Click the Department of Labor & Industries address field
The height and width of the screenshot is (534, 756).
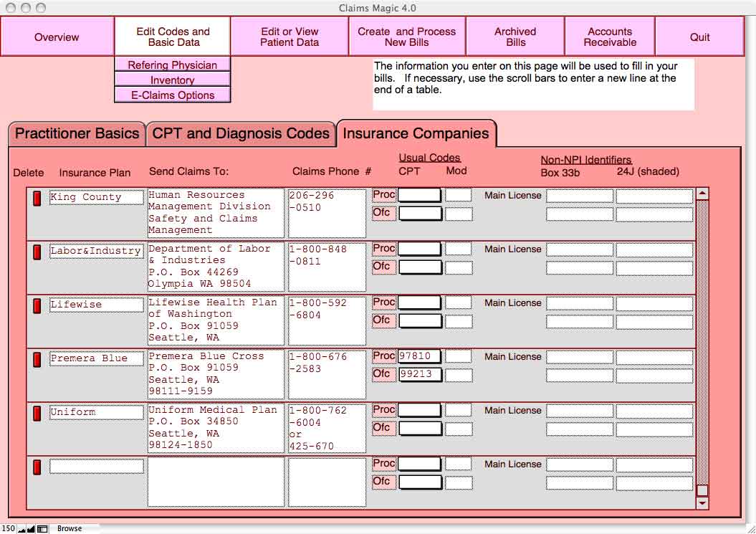click(216, 266)
